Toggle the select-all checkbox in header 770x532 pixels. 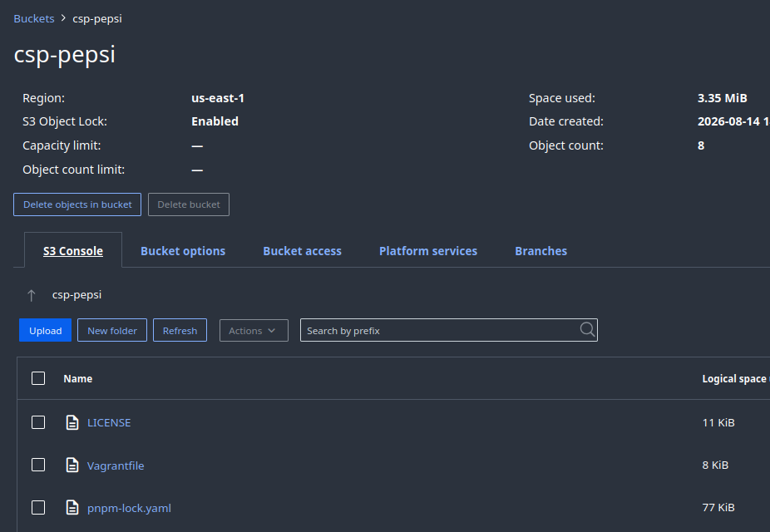pos(38,378)
